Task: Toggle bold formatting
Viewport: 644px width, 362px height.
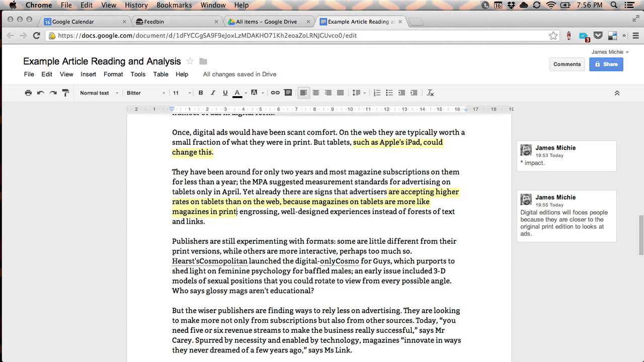Action: [201, 93]
